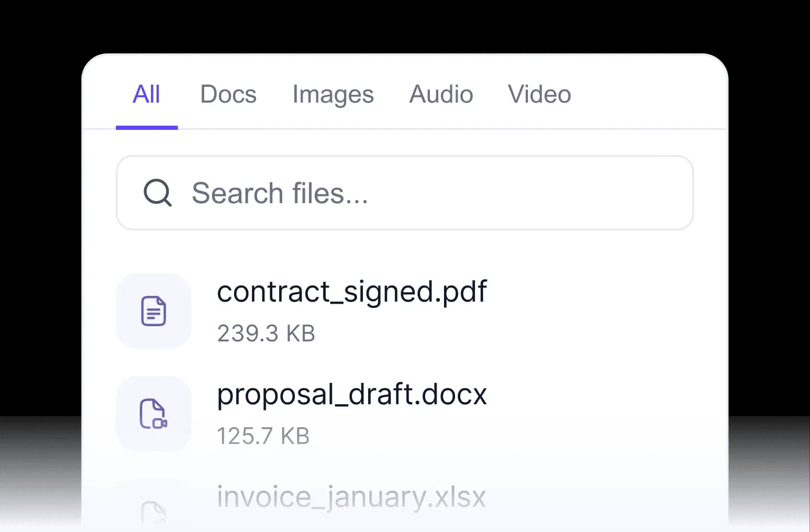Click the 239.3 KB file size label
The image size is (810, 532).
(266, 334)
